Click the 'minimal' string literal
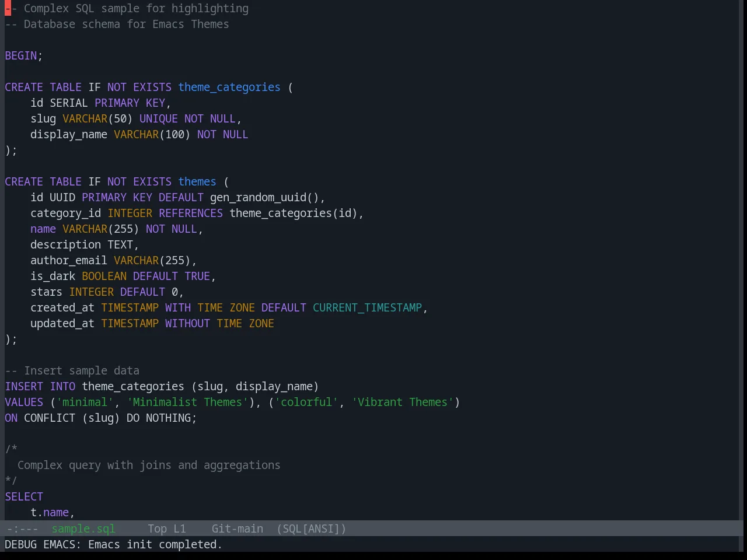This screenshot has width=747, height=560. [85, 402]
